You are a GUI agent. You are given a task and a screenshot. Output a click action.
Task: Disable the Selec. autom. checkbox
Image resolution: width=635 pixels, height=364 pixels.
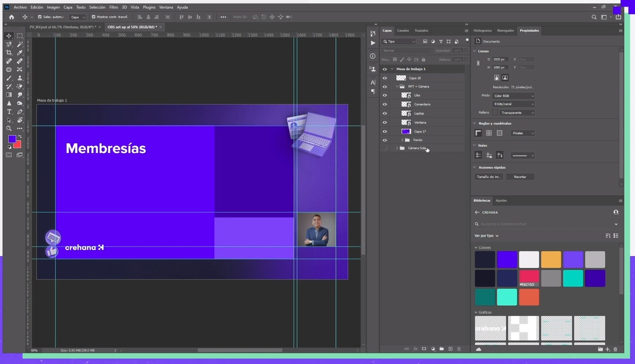coord(40,17)
